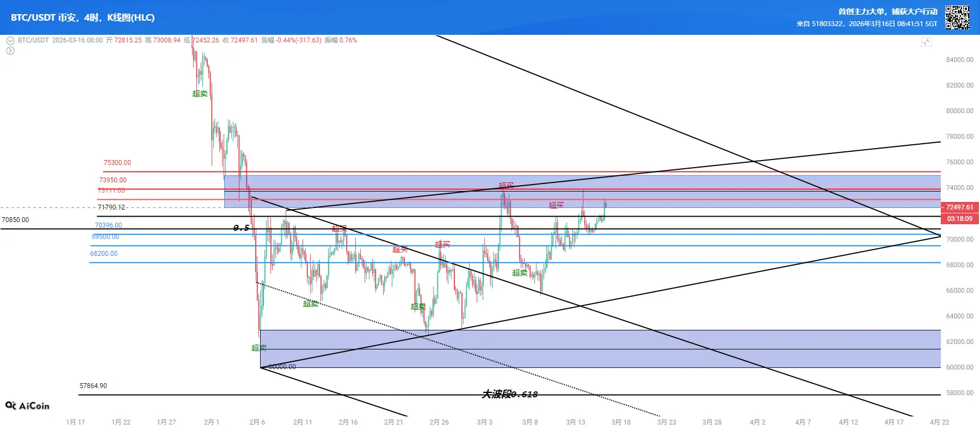Click 66000.00 on the price axis
Viewport: 980px width, 430px height.
pos(960,291)
